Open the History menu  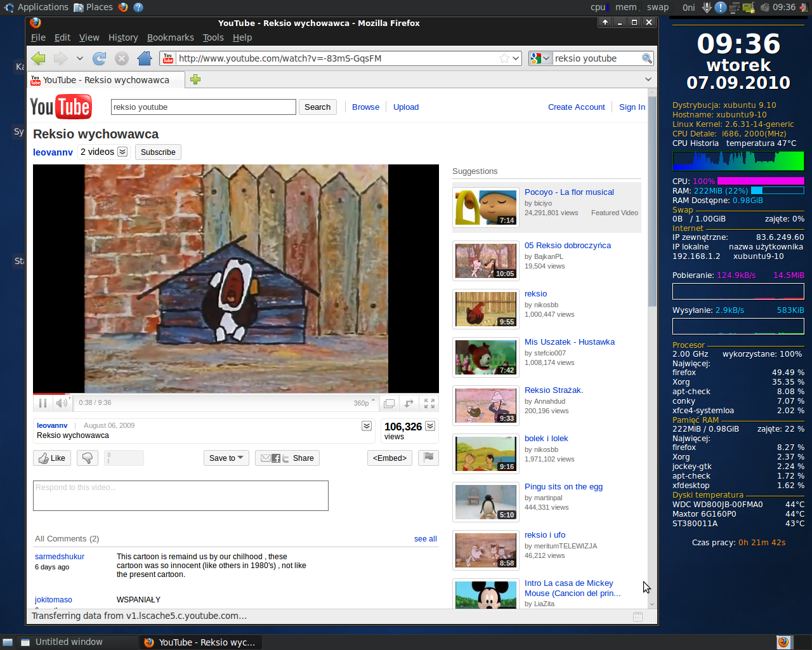pyautogui.click(x=123, y=37)
